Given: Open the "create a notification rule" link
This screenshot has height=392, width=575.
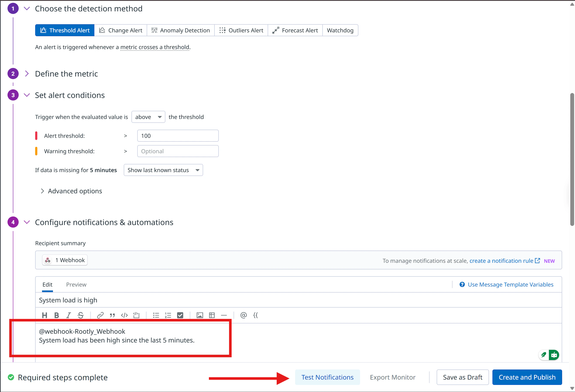Looking at the screenshot, I should 501,260.
